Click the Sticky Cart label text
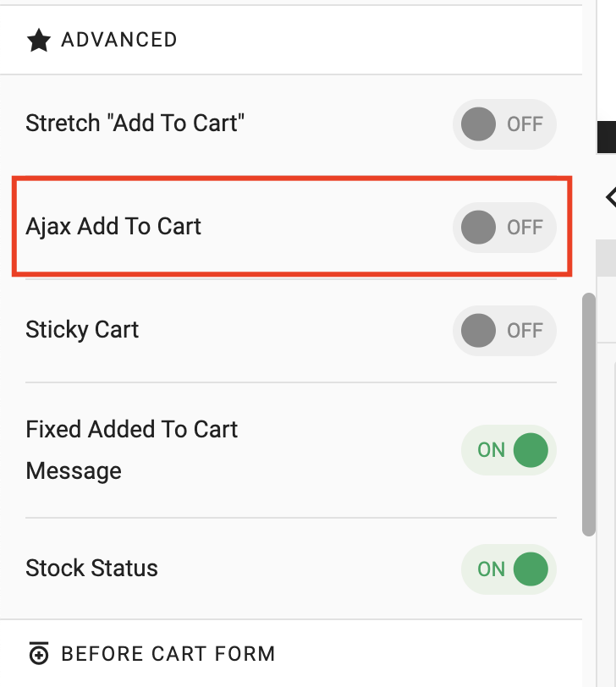 (82, 330)
